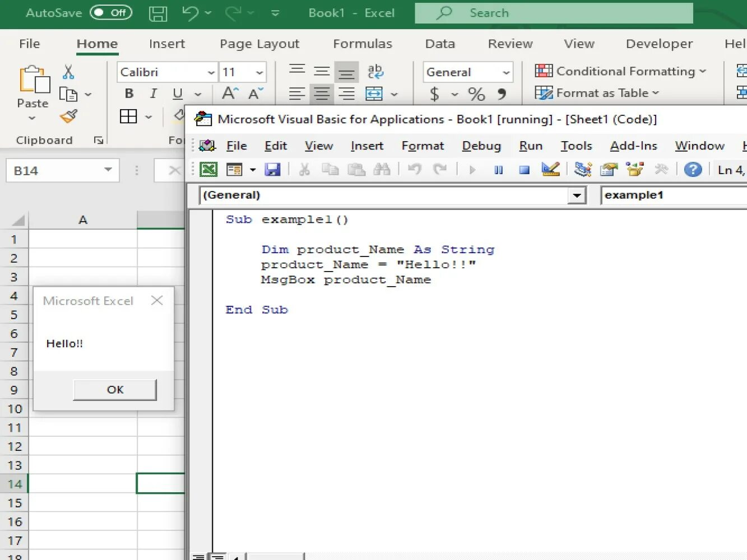
Task: Toggle Italic formatting
Action: pos(154,94)
